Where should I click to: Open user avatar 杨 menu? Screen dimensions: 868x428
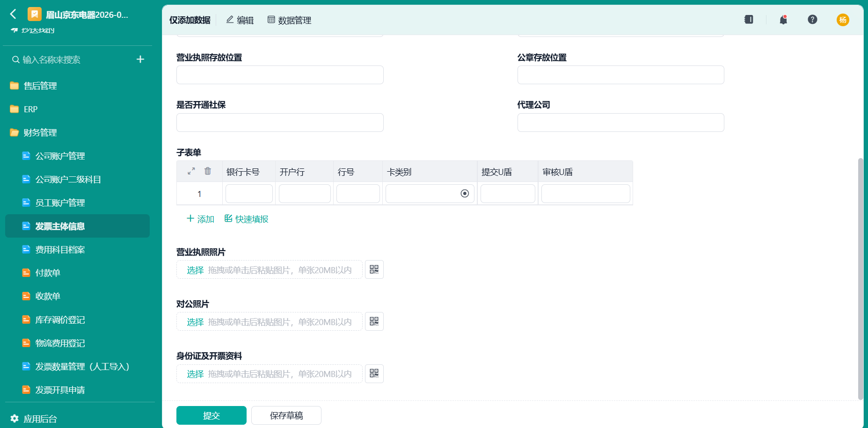tap(843, 20)
